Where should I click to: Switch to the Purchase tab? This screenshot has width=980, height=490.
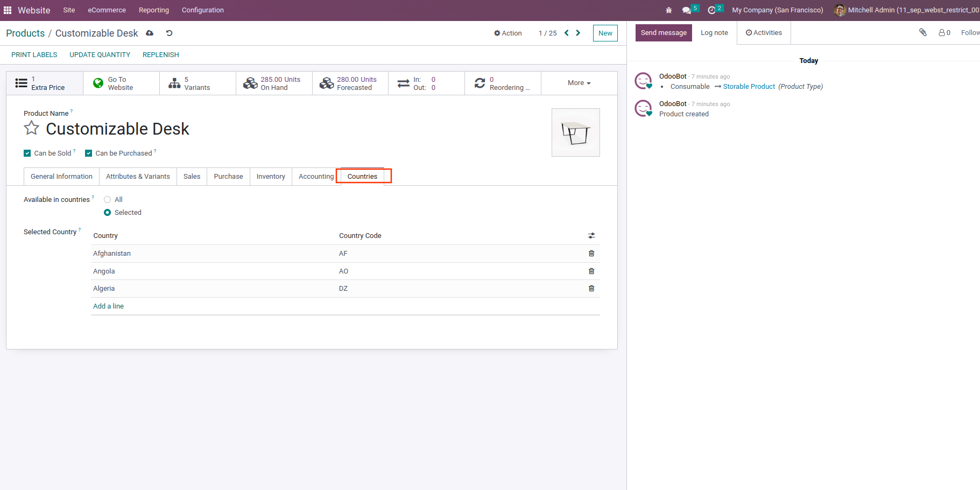coord(228,177)
